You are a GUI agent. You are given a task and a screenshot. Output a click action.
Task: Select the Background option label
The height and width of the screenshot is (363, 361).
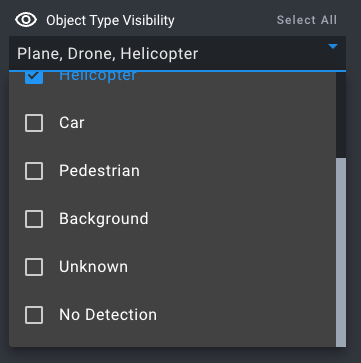(x=104, y=219)
